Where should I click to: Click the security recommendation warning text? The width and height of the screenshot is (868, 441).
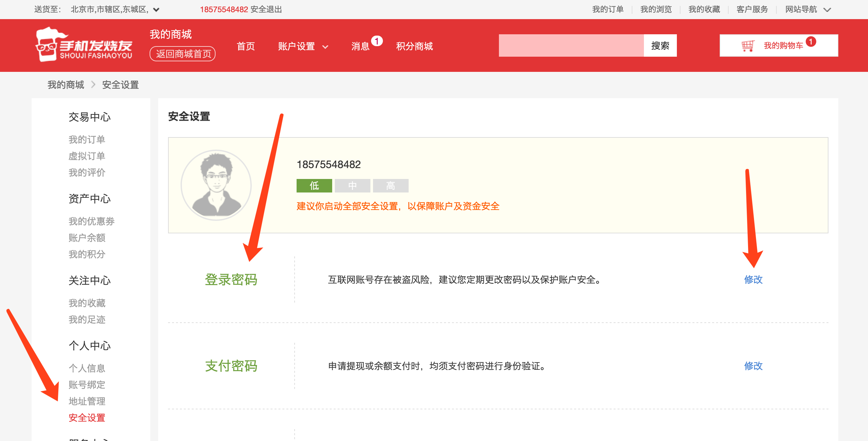pos(398,206)
